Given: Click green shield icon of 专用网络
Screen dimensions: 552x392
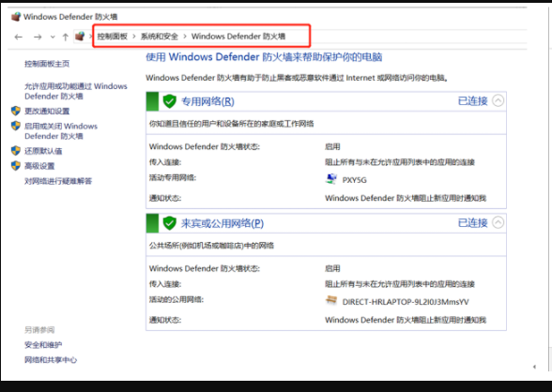Looking at the screenshot, I should coord(169,101).
